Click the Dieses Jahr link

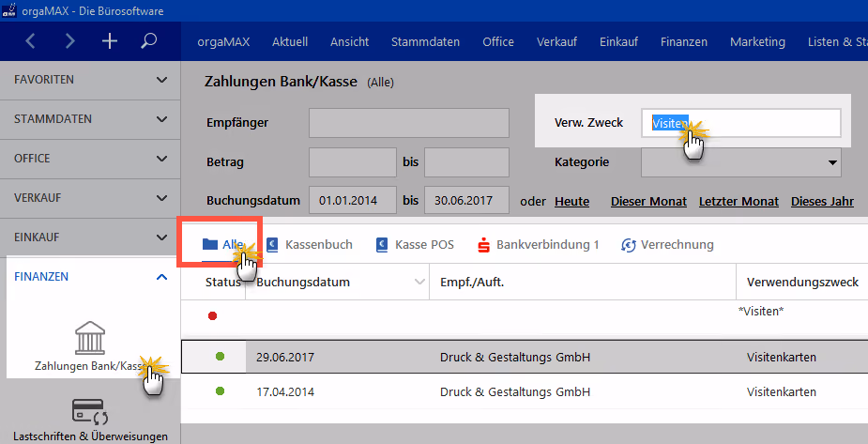click(x=822, y=202)
